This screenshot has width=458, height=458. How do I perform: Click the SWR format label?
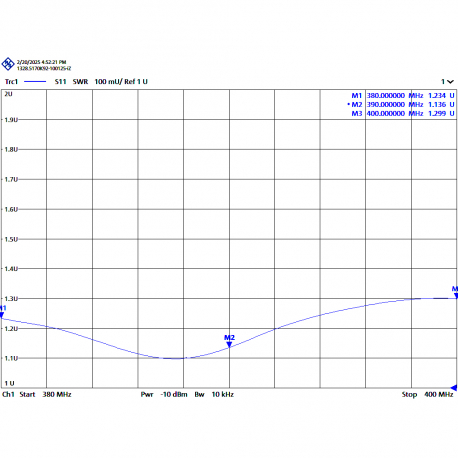[80, 82]
